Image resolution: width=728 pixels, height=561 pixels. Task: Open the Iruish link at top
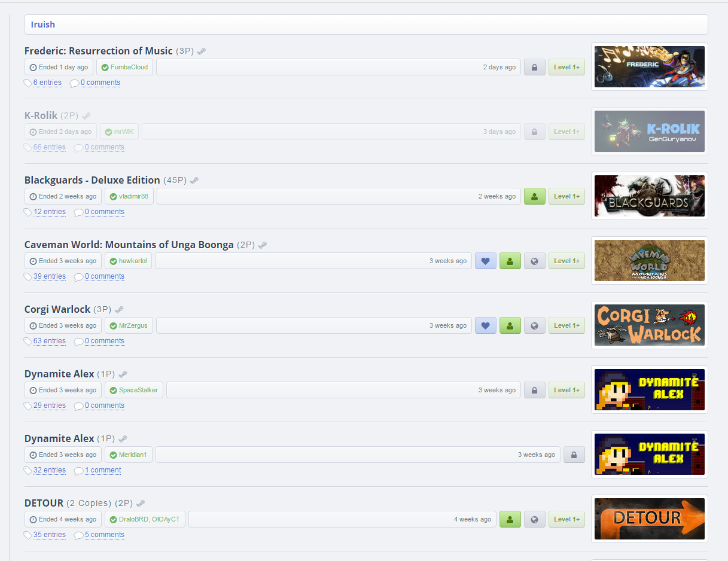coord(43,25)
